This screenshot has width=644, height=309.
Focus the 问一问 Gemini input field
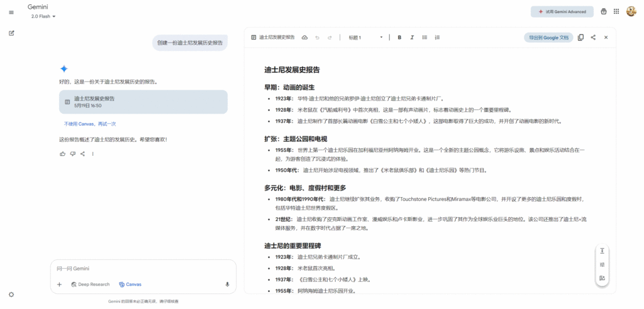[143, 269]
